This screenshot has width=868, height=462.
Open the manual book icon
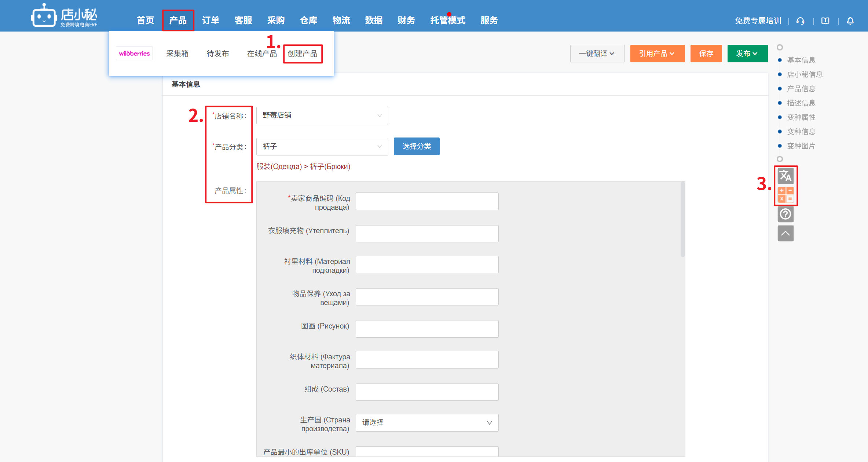(x=825, y=21)
